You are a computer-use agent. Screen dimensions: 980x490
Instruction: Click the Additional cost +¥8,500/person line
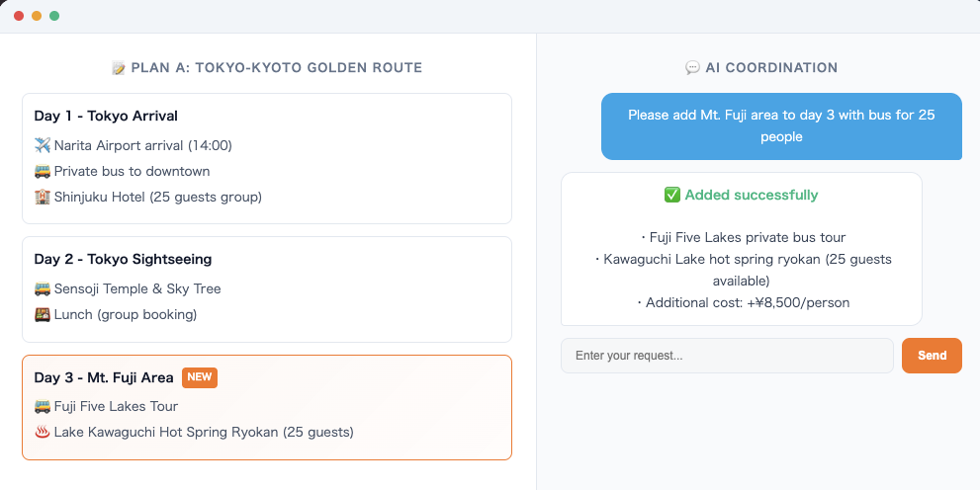click(x=742, y=302)
